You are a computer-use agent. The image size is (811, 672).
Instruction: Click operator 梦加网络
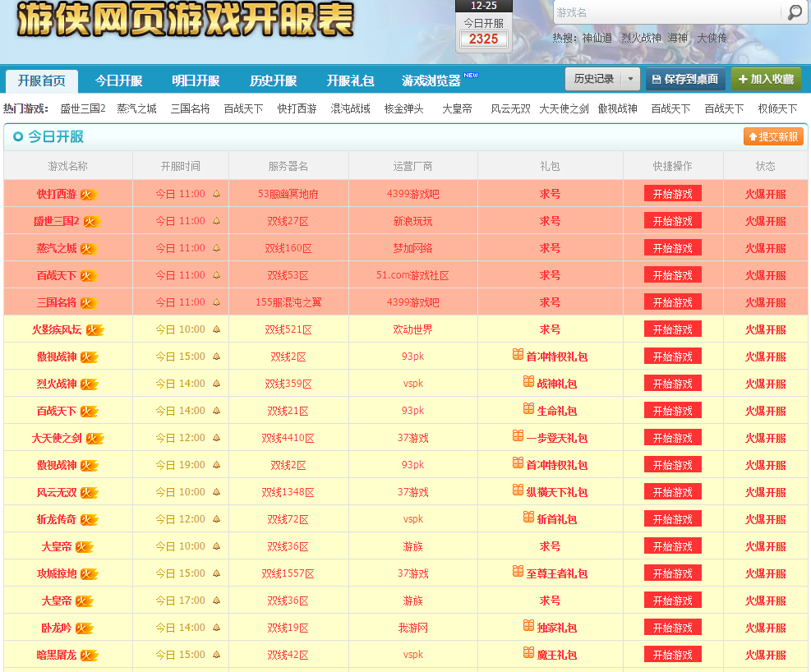click(412, 248)
